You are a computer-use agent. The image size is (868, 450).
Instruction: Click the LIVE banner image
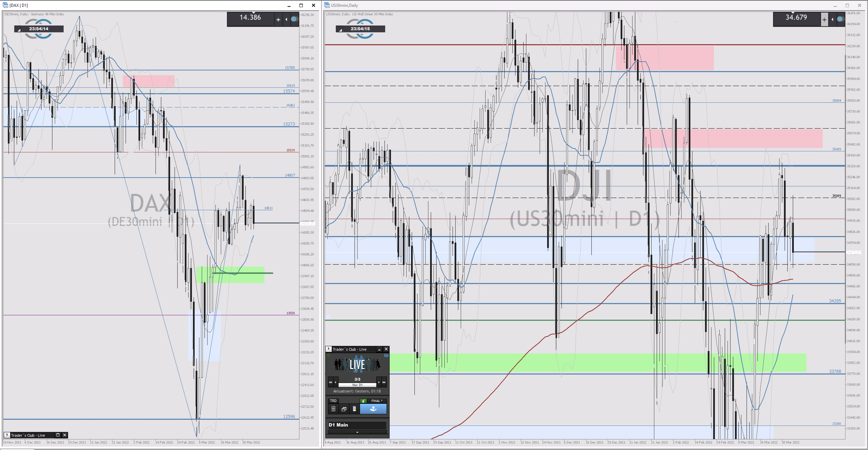(x=357, y=364)
